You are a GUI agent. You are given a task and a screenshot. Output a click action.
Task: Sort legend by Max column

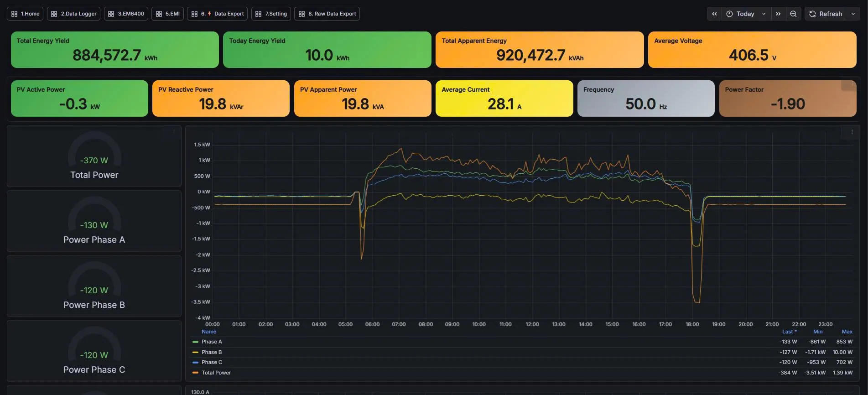point(847,332)
